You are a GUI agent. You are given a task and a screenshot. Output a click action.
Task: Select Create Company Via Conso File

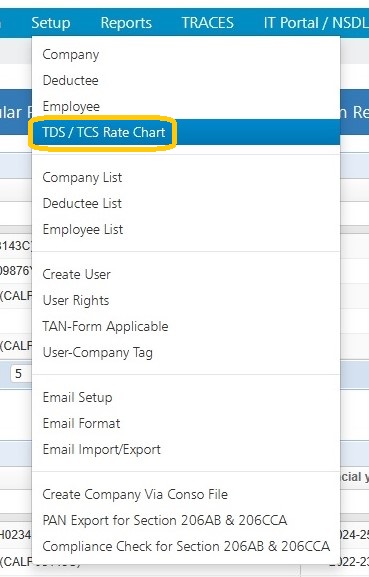tap(186, 494)
